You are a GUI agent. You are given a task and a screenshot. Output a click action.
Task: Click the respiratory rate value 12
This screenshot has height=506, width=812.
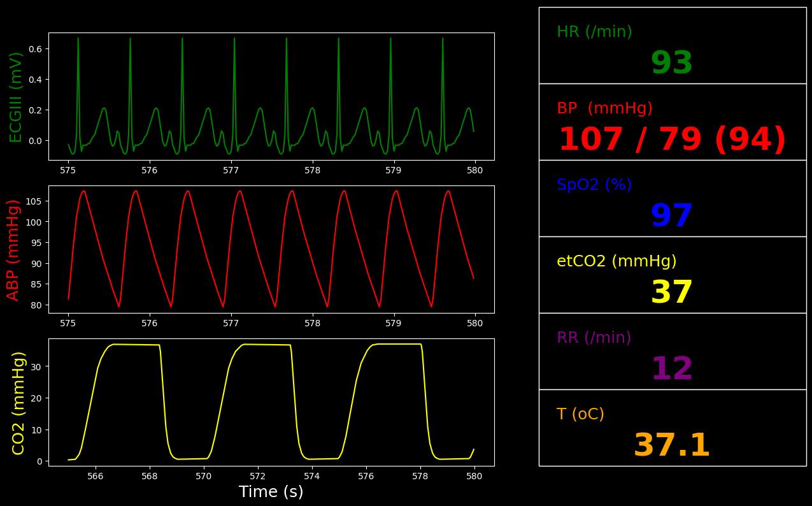[x=671, y=370]
